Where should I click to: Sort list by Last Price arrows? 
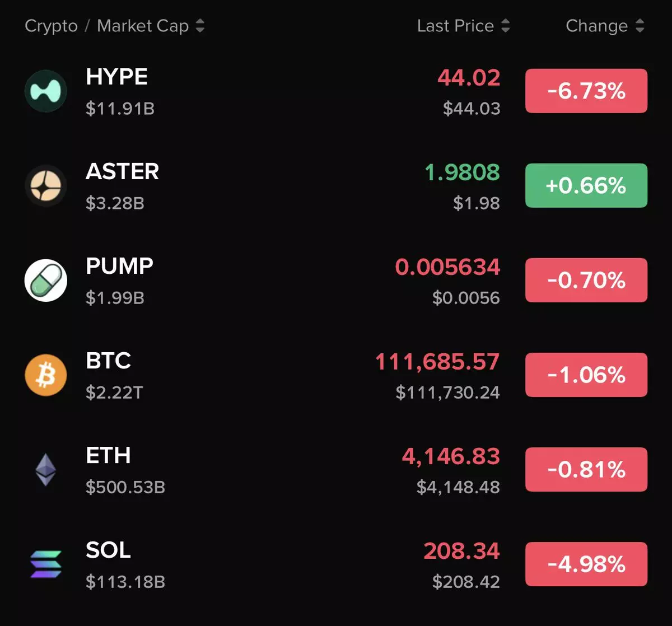point(505,26)
